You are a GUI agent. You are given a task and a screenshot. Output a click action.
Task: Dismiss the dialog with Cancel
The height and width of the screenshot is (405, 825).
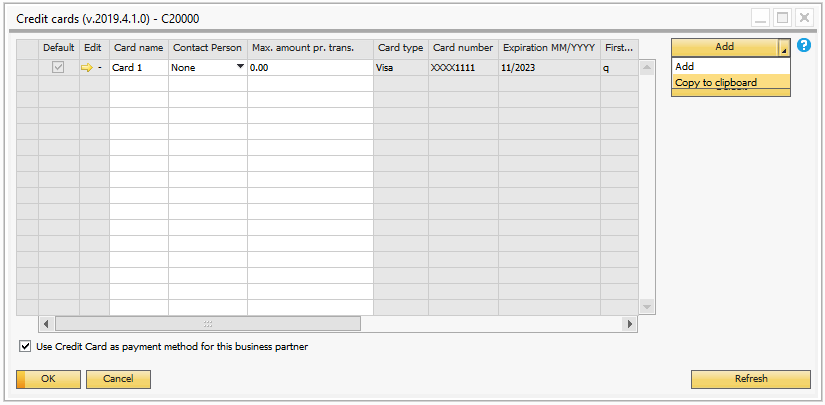pos(118,379)
